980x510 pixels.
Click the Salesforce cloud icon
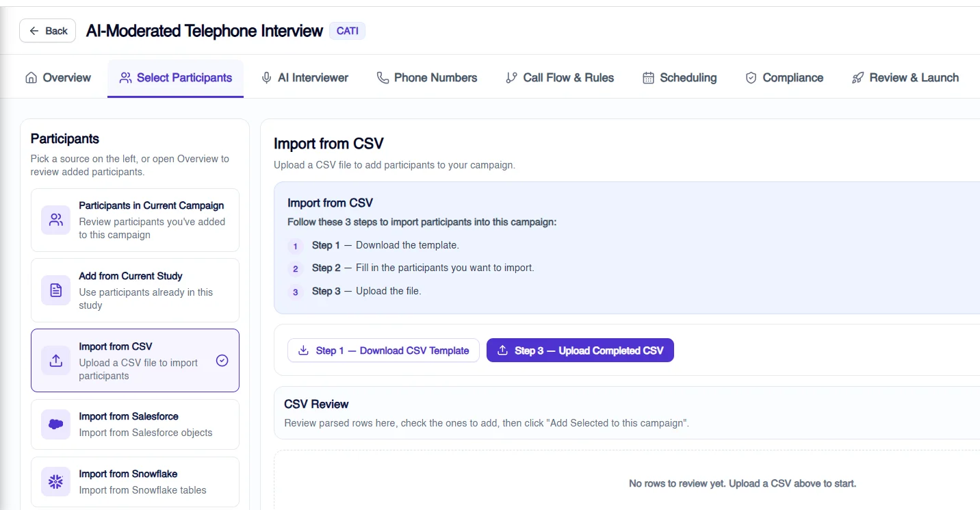tap(55, 424)
